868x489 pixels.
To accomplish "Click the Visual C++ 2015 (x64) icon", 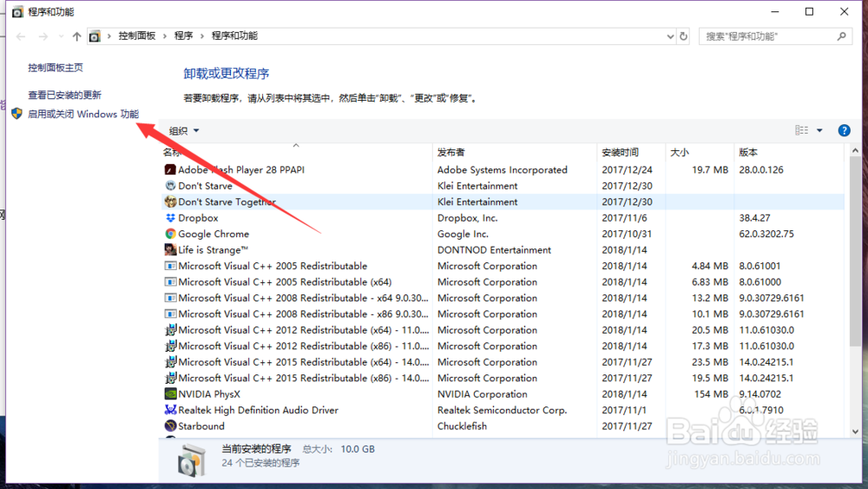I will 170,362.
